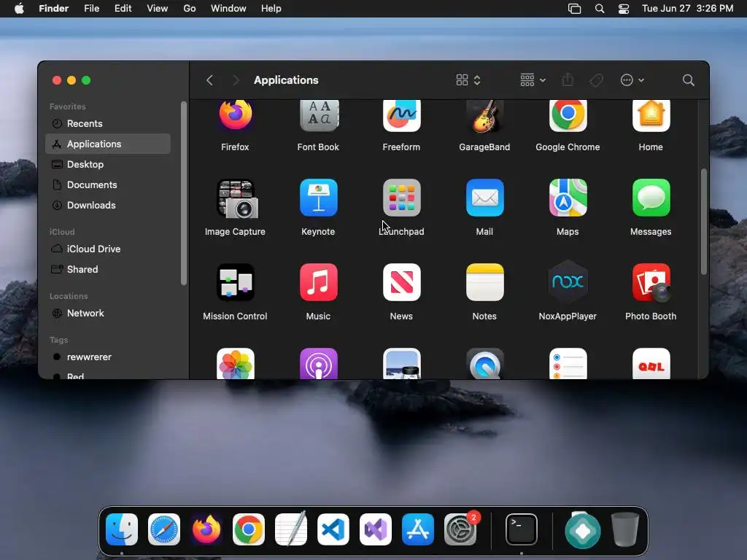This screenshot has width=747, height=560.
Task: Select the Mail app icon
Action: pyautogui.click(x=484, y=198)
